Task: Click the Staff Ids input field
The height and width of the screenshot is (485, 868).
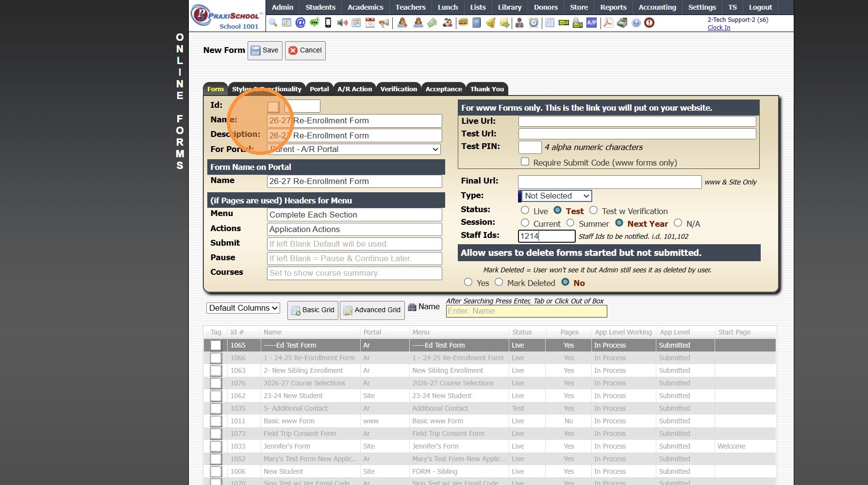Action: pyautogui.click(x=547, y=236)
